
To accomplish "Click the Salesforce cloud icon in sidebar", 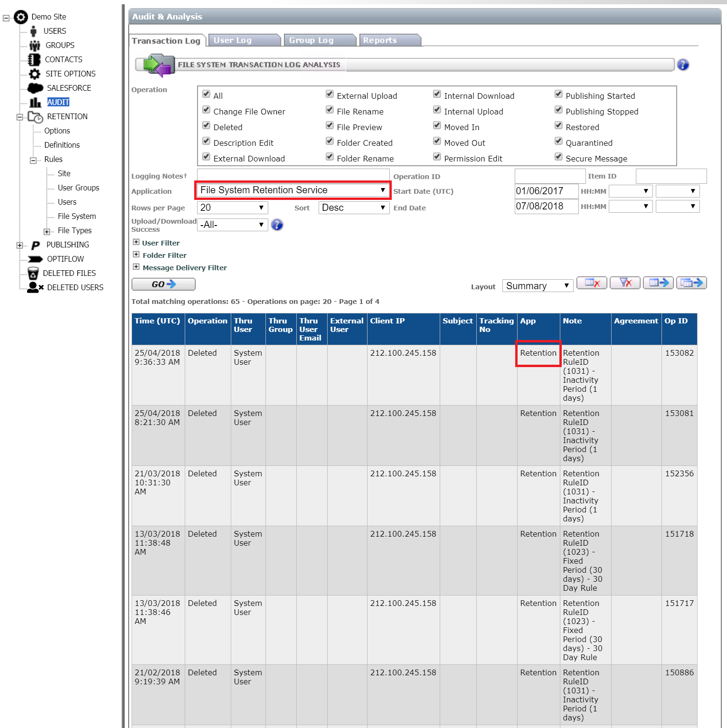I will tap(35, 88).
